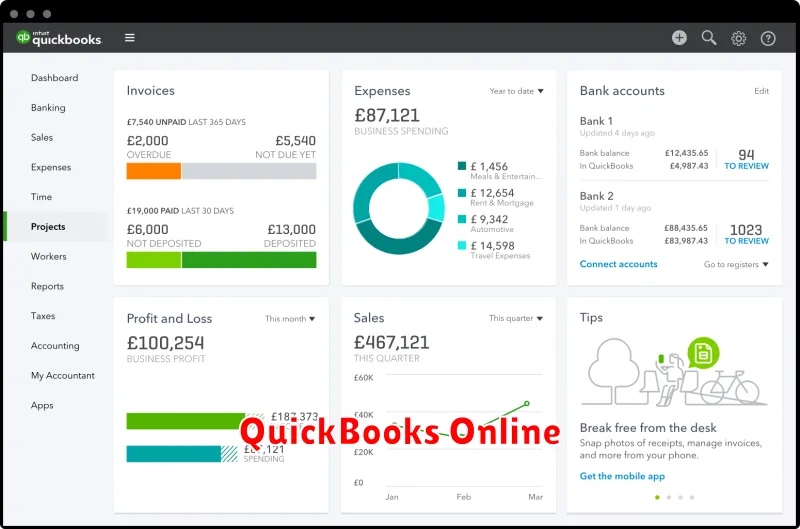Open Time in the sidebar
Image resolution: width=800 pixels, height=529 pixels.
41,197
